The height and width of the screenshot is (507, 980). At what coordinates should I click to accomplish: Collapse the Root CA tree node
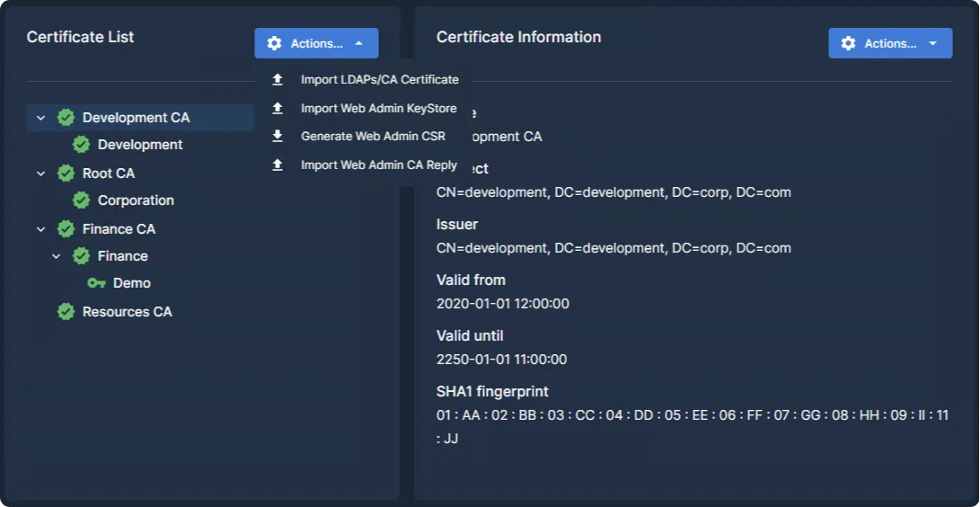coord(41,173)
